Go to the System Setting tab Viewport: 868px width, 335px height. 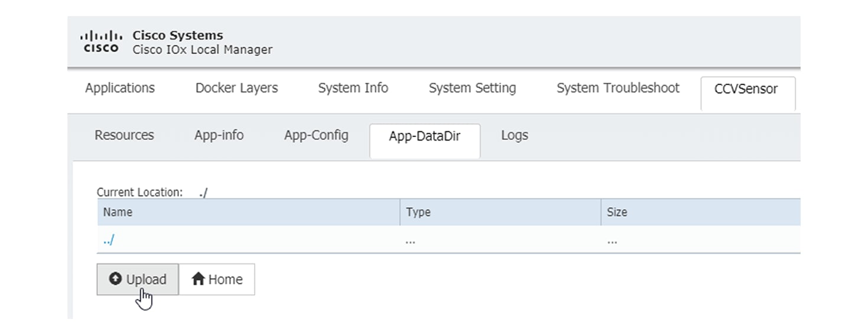click(x=472, y=88)
